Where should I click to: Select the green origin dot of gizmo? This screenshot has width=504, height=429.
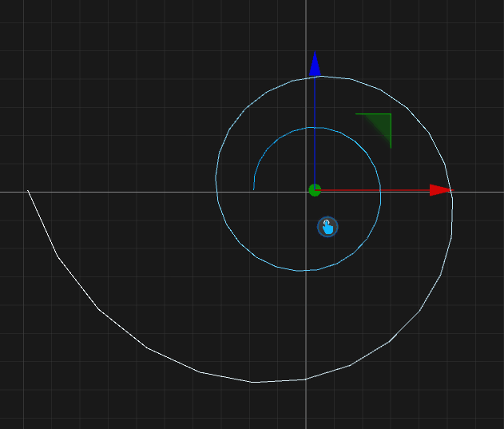coord(315,190)
